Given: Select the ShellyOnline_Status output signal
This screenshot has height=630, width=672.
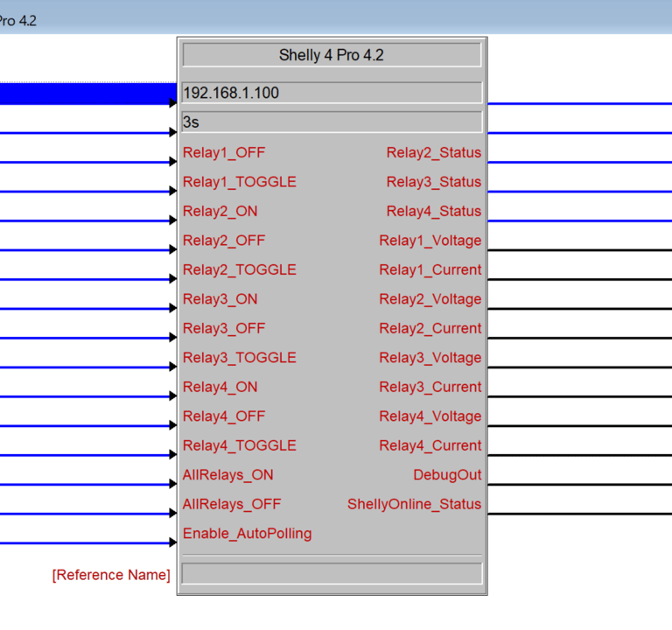Looking at the screenshot, I should point(415,504).
